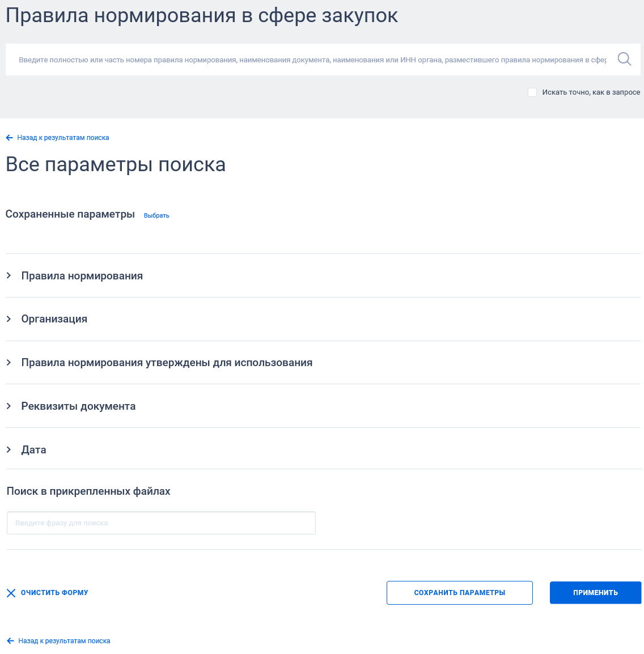Click the 'Организация' section title
Viewport: 644px width, 654px height.
coord(54,319)
